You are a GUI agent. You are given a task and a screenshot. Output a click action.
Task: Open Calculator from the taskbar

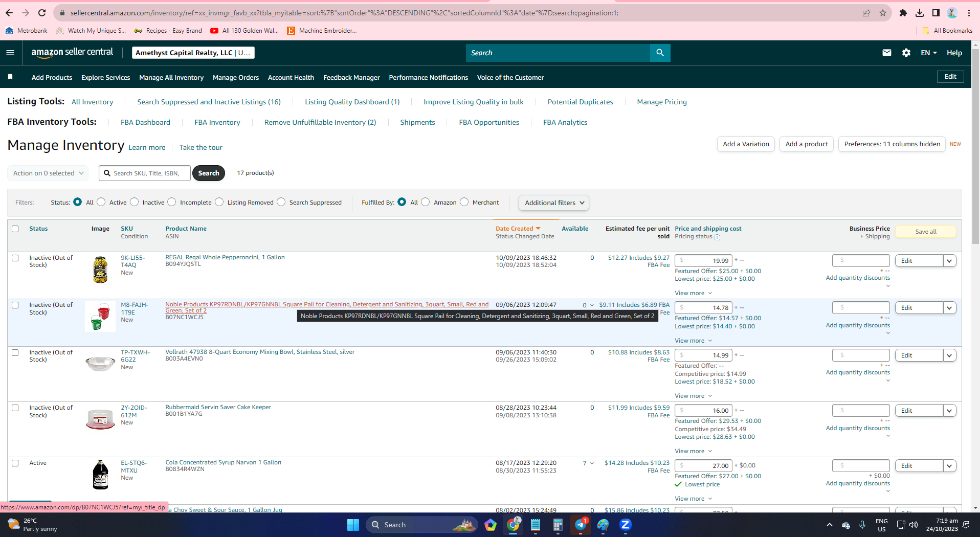558,525
